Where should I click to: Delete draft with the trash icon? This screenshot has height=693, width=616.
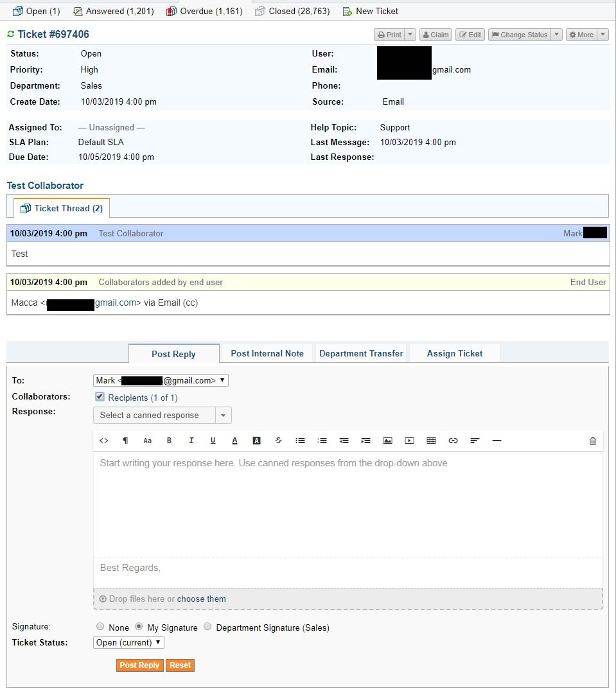(592, 441)
